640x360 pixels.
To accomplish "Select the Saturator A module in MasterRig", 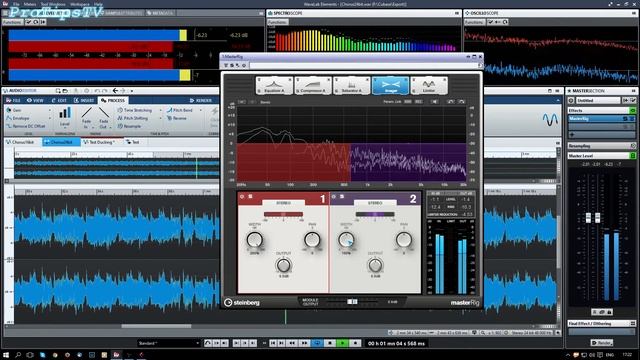I will (351, 85).
